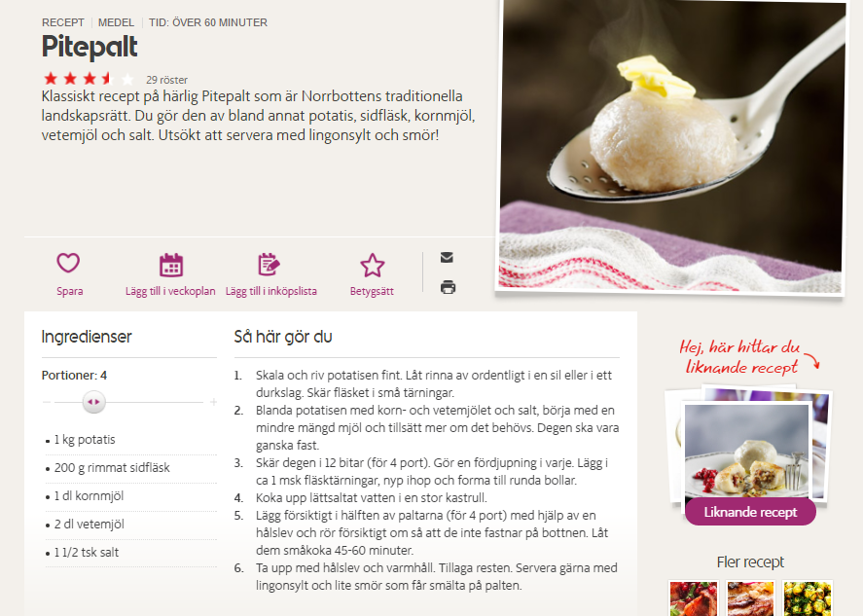Open the similar recipe palt thumbnail
The image size is (863, 616).
pos(747,451)
